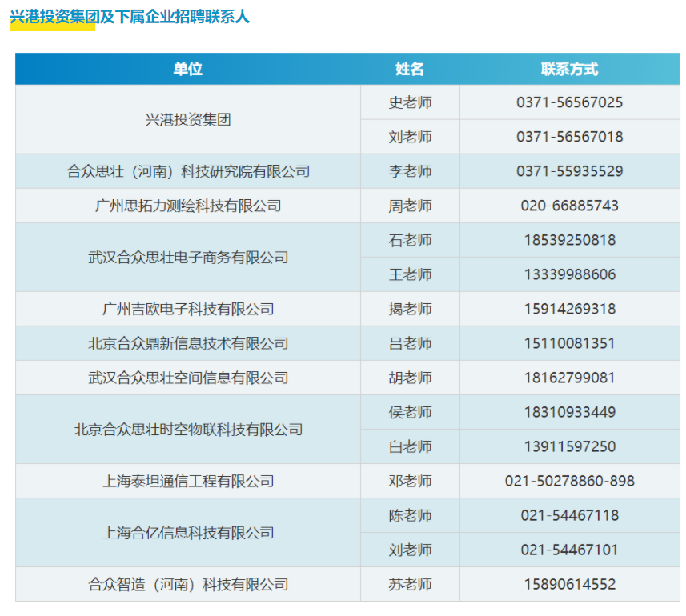Click the 王老师 name cell
Viewport: 686px width, 616px height.
click(x=410, y=274)
